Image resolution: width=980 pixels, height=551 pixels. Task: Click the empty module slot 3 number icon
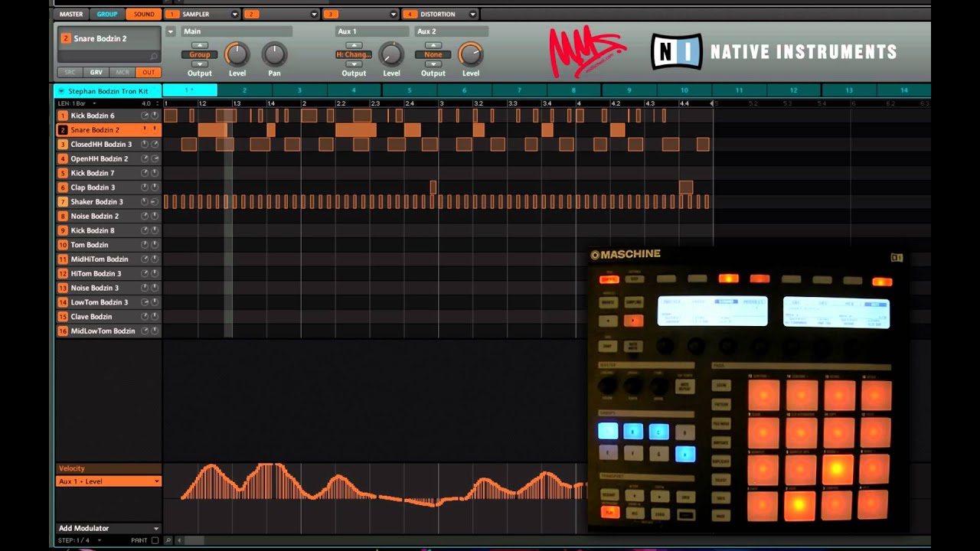coord(331,14)
